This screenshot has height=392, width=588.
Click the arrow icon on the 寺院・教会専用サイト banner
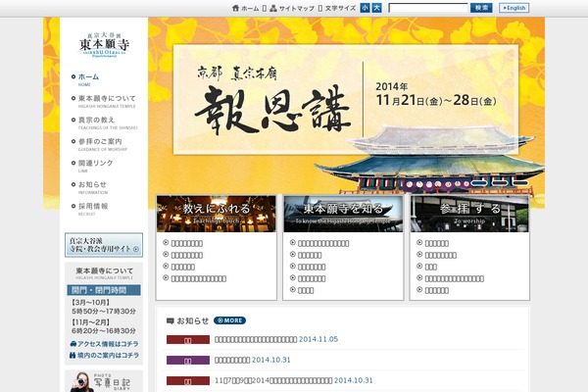coord(136,249)
